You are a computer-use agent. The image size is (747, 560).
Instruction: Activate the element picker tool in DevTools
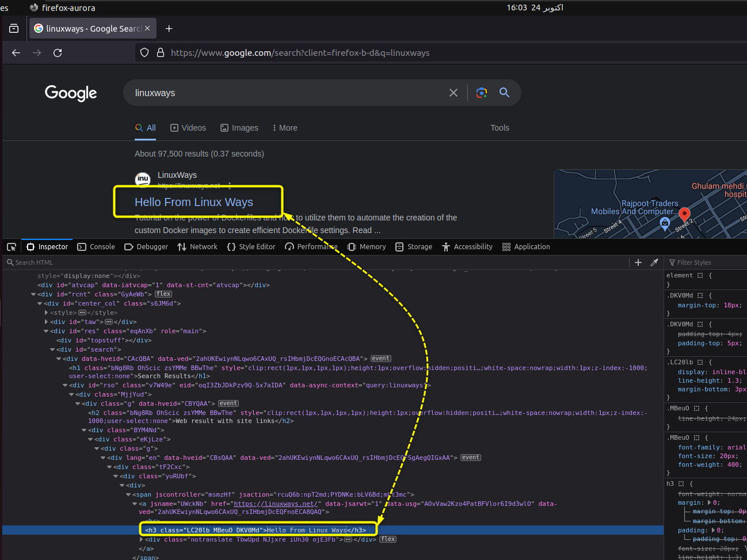(12, 247)
